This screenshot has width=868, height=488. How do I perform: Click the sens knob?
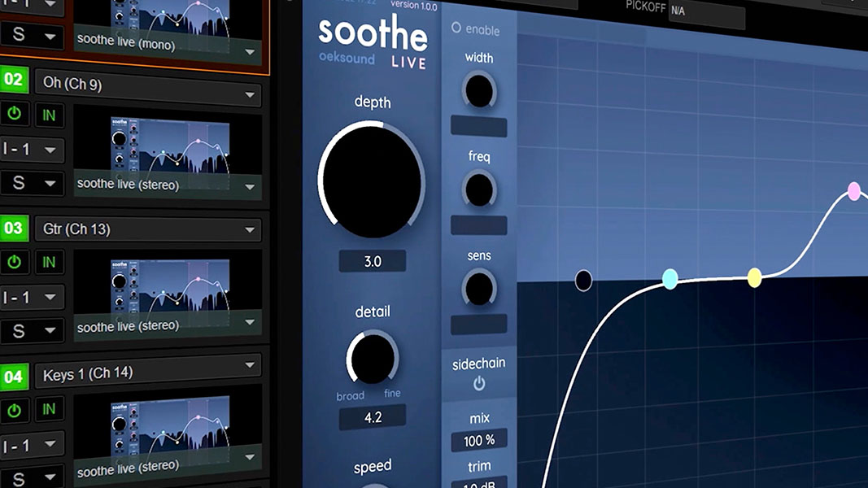(x=478, y=287)
